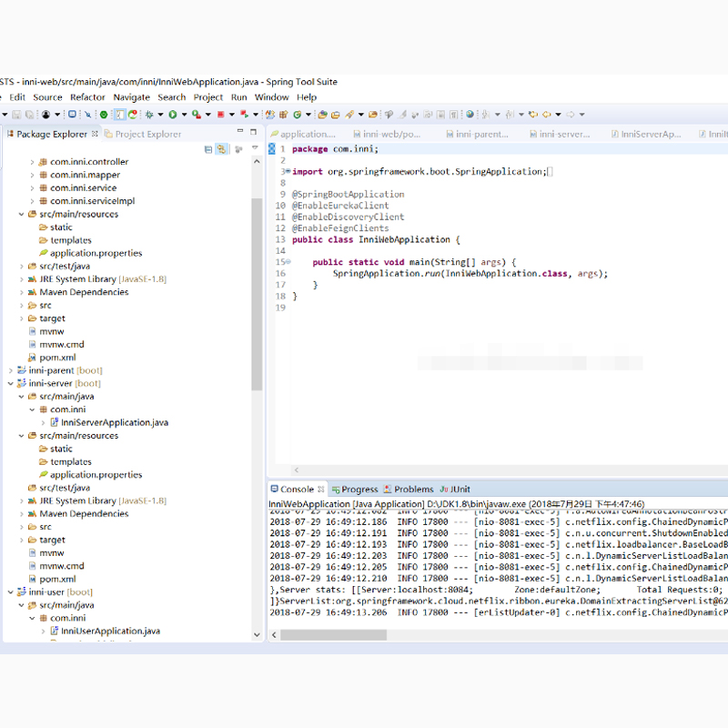
Task: Click Package Explorer scroll down arrow
Action: 257,634
